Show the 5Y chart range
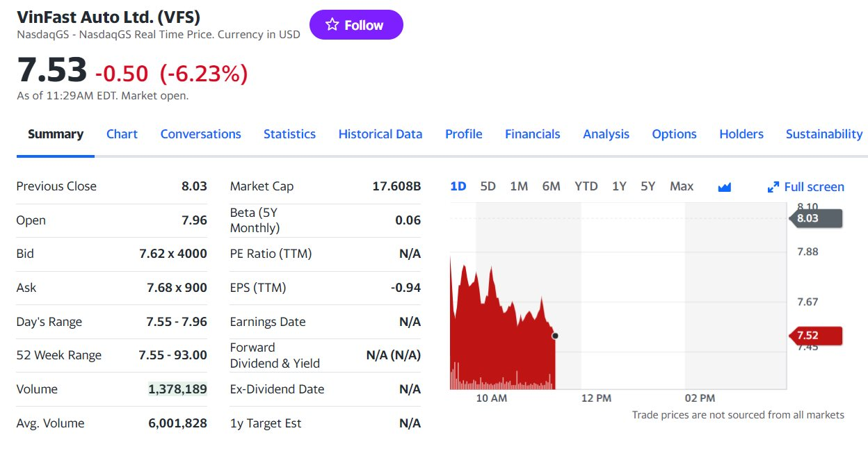The width and height of the screenshot is (868, 449). [x=648, y=186]
